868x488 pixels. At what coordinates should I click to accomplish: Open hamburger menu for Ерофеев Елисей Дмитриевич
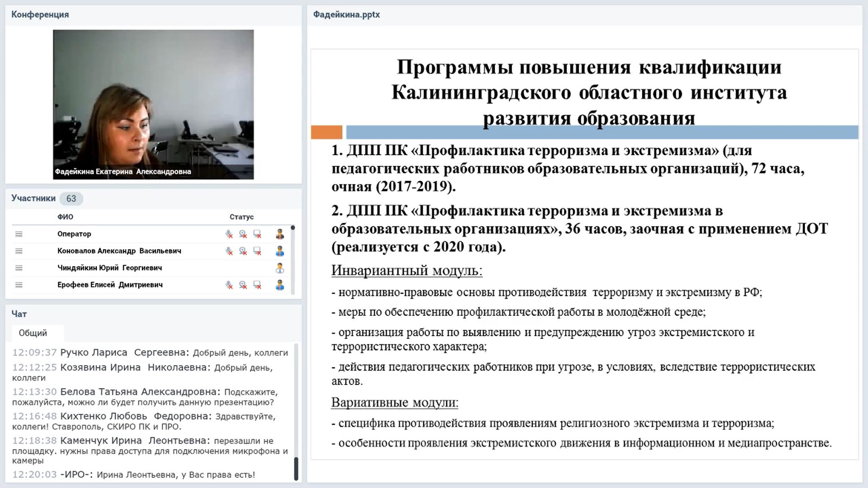point(19,285)
